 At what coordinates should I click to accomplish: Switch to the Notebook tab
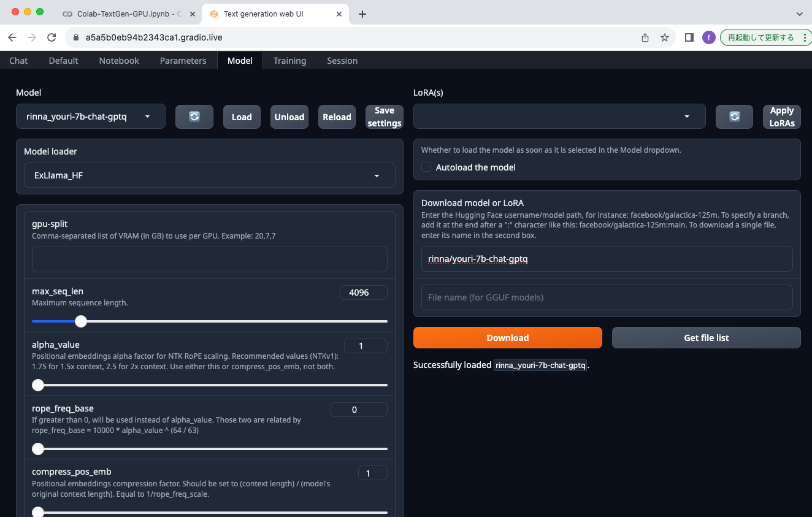tap(119, 60)
